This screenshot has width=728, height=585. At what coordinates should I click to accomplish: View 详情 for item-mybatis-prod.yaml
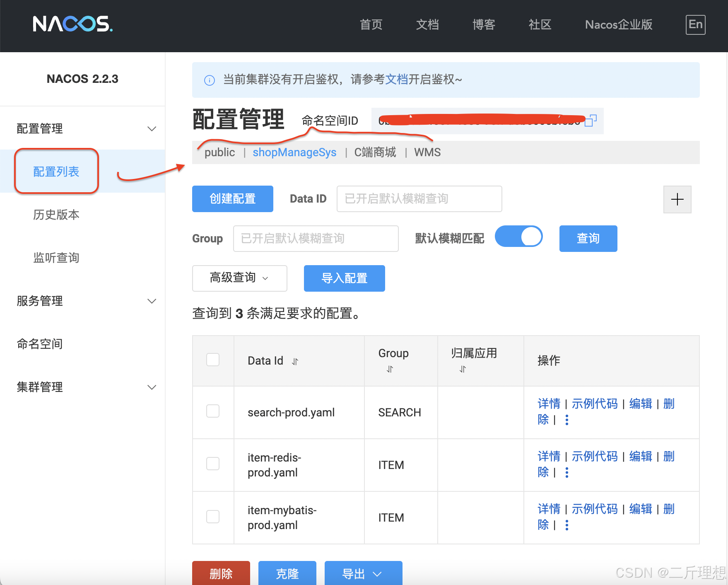pos(549,509)
